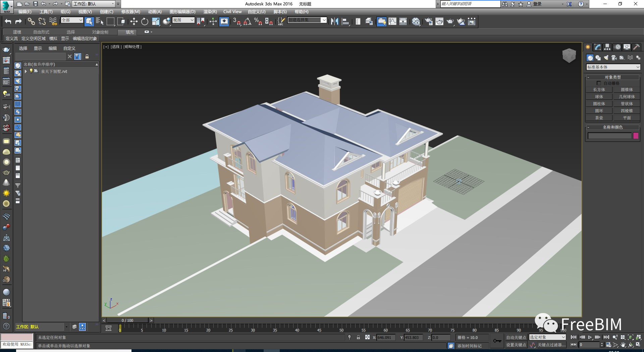Screen dimensions: 644x352
Task: Open the Civil View menu
Action: click(x=232, y=12)
